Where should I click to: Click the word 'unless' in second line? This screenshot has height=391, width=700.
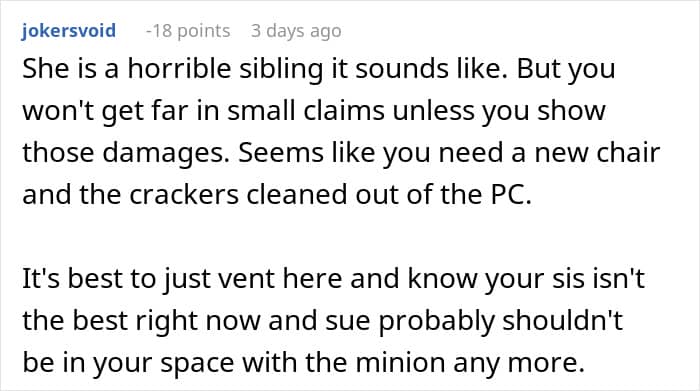tap(433, 110)
